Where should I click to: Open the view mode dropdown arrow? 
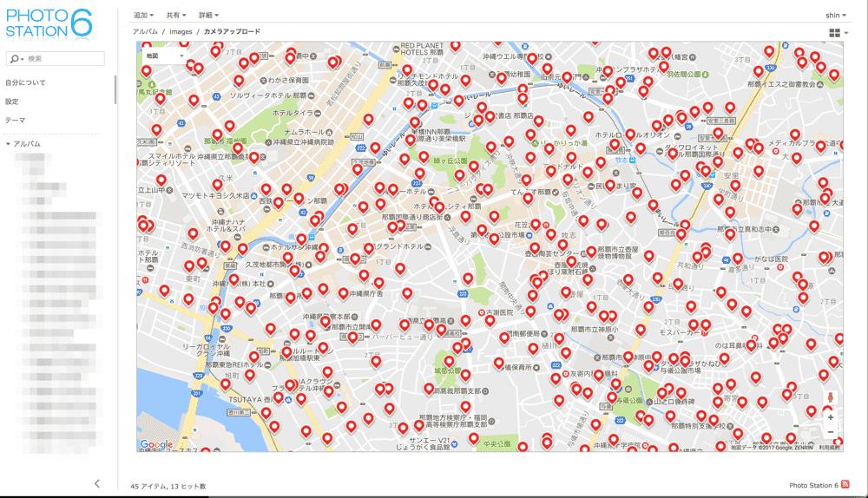(x=845, y=33)
